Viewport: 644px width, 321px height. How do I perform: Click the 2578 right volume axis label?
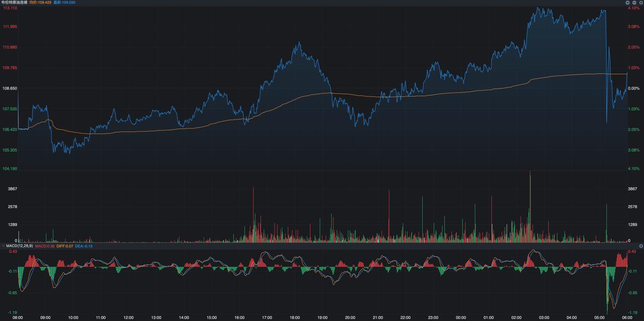(x=632, y=207)
